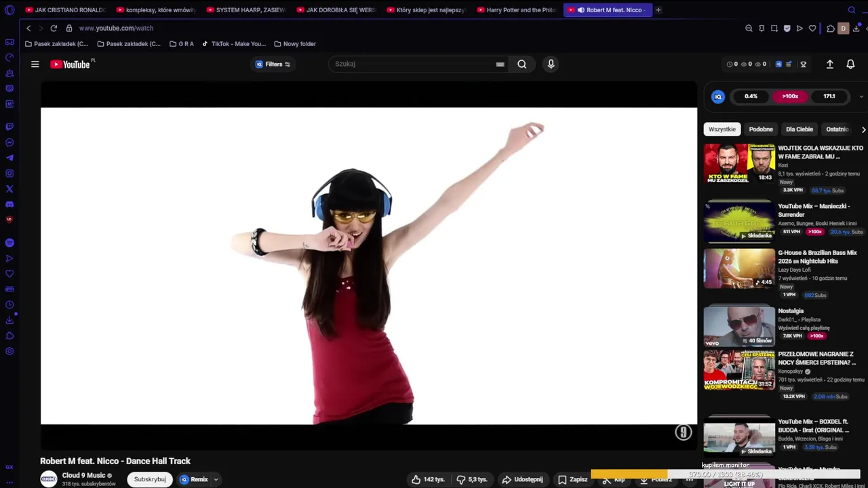The height and width of the screenshot is (488, 868).
Task: Click the round vidIQ badge beside 0.4%
Action: tap(718, 96)
